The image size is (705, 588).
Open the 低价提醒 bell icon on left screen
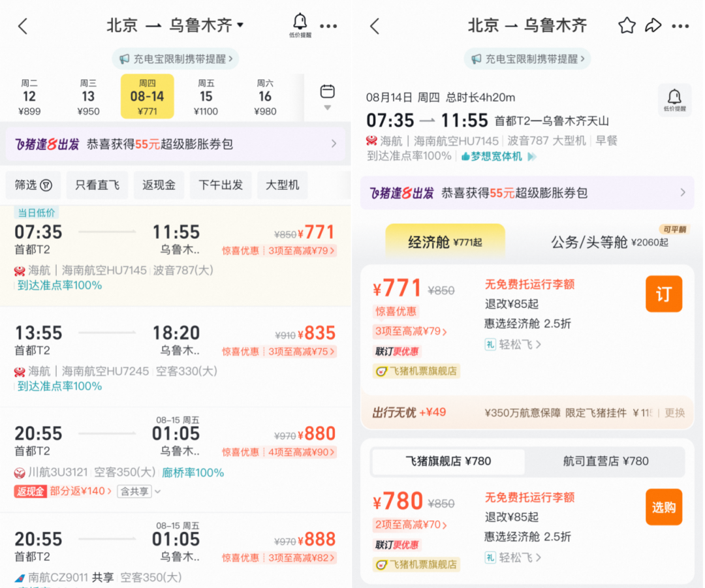300,25
